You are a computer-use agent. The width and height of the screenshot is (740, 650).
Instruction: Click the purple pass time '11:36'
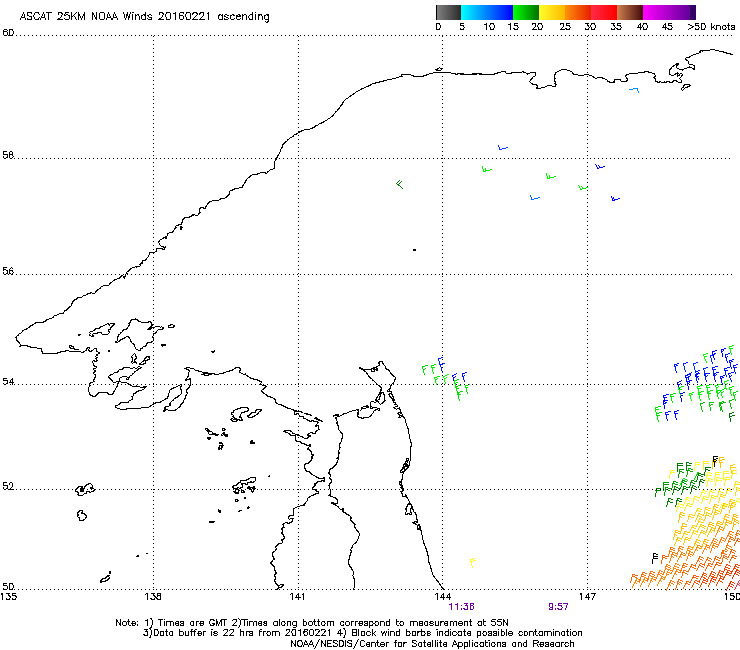coord(462,607)
